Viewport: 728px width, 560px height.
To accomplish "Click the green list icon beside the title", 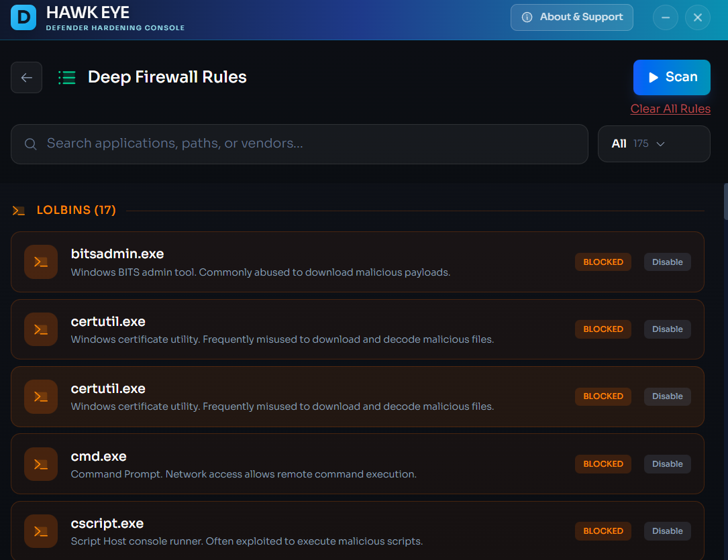I will [66, 77].
